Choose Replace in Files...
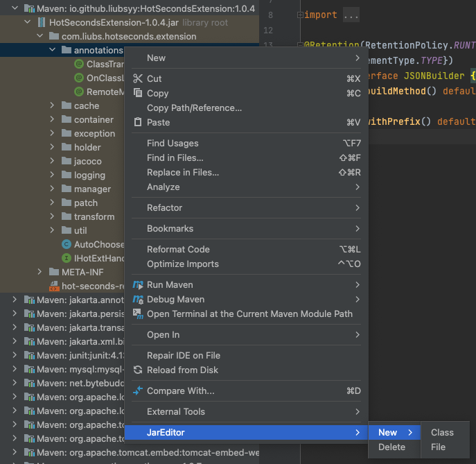 [x=246, y=172]
